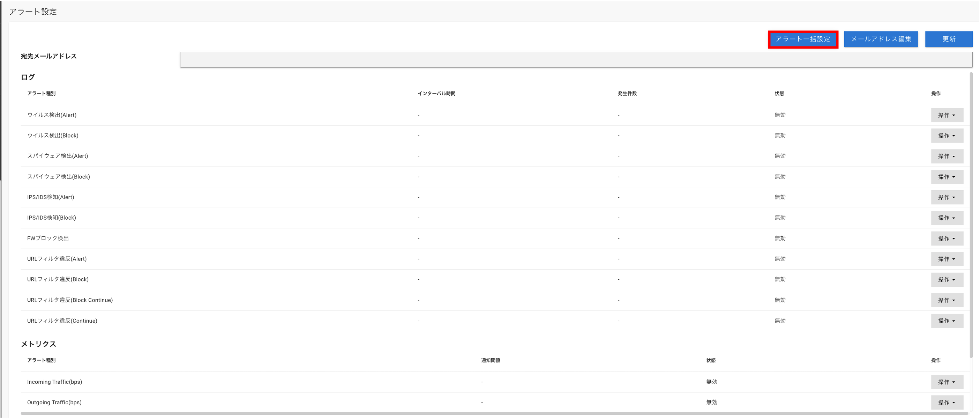This screenshot has width=980, height=419.
Task: Open 操作 dropdown for Outgoing Traffic(bps)
Action: pyautogui.click(x=947, y=403)
